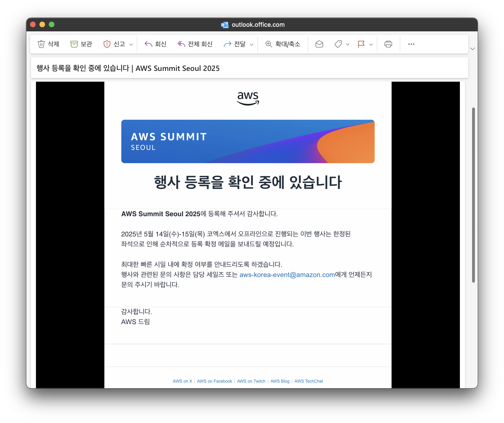
Task: Email aws-korea-event@amazon.com via the link
Action: [x=287, y=275]
